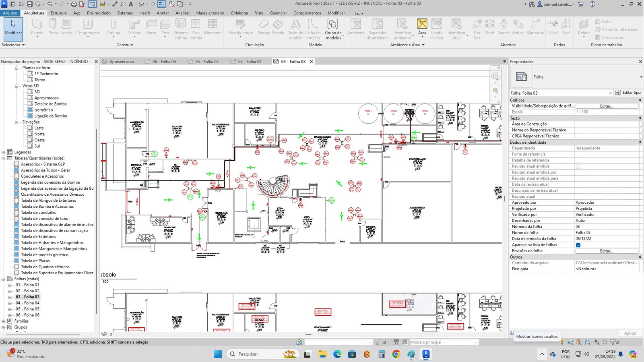Switch to the 04 - Folha 04 tab
The height and width of the screenshot is (362, 644).
250,62
